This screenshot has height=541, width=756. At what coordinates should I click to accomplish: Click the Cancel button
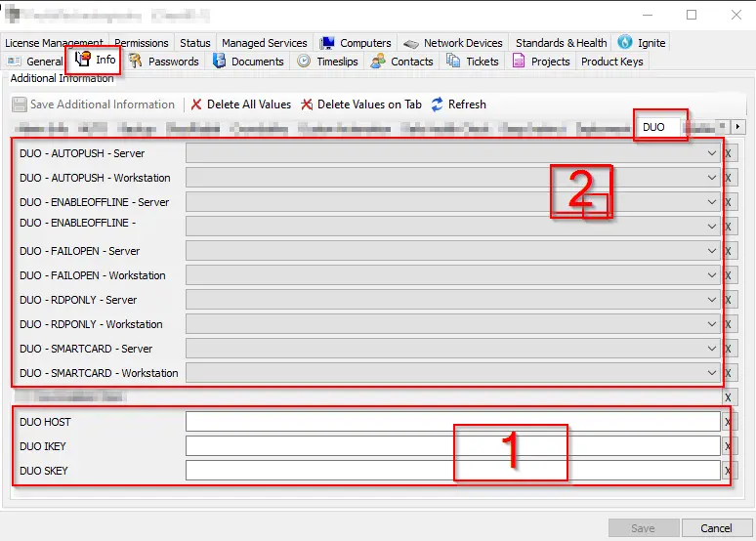(x=717, y=528)
